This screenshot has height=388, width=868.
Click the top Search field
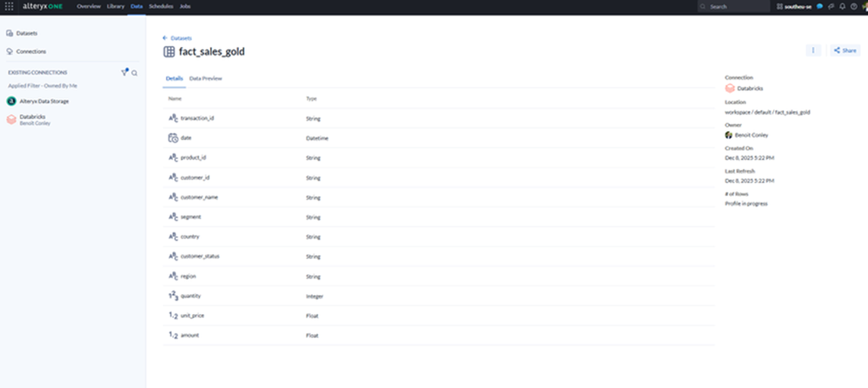[733, 7]
